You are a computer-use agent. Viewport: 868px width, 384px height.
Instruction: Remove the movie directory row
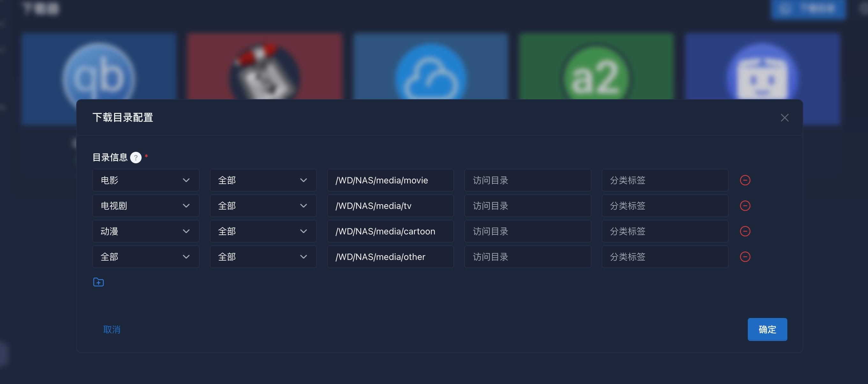tap(745, 181)
